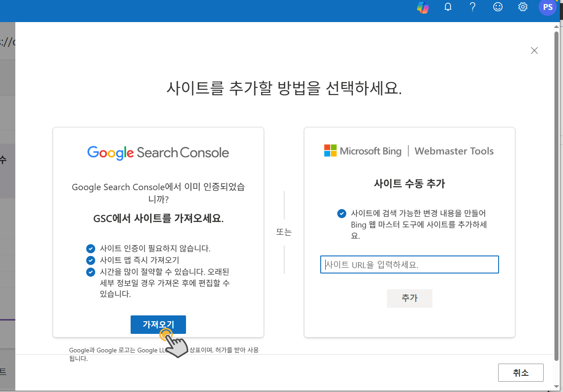
Task: Open the help question mark icon
Action: (x=472, y=7)
